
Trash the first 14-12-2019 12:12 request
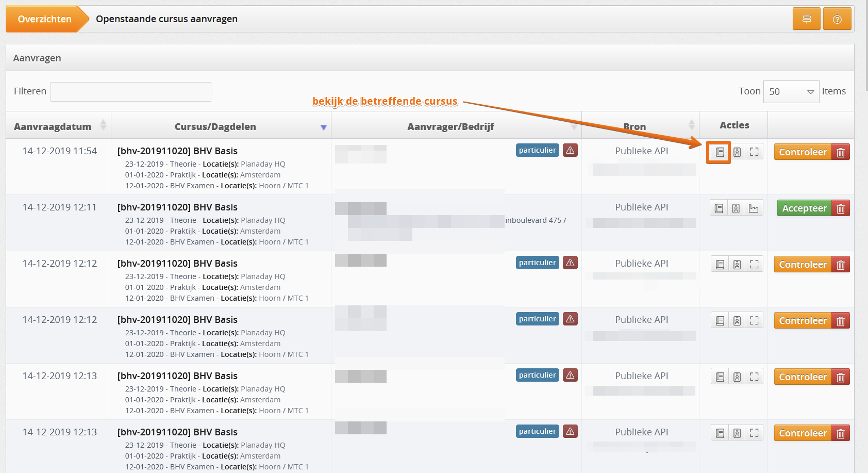pyautogui.click(x=841, y=265)
